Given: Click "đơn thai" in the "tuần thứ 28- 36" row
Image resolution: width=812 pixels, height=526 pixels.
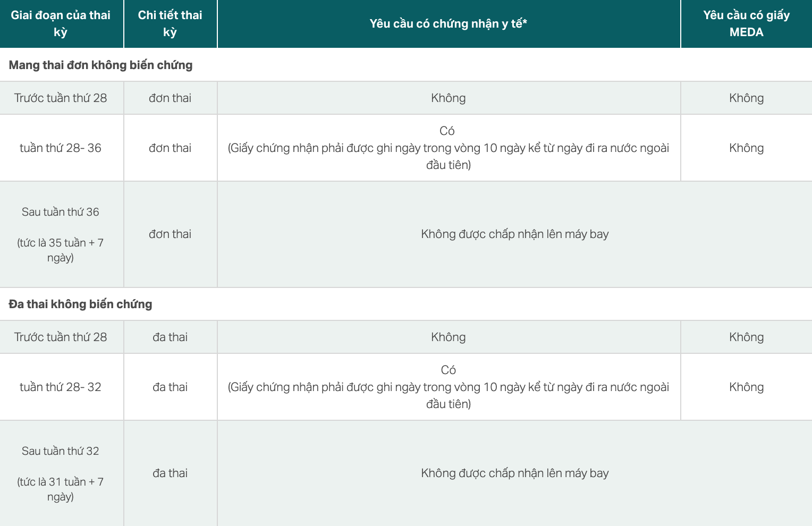Looking at the screenshot, I should 170,148.
